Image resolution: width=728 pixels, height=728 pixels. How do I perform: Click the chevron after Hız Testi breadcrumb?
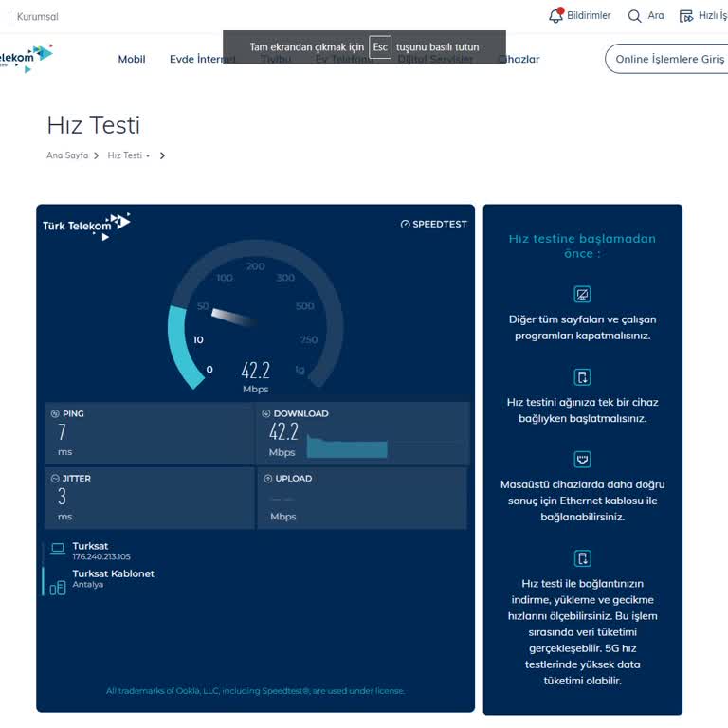162,155
